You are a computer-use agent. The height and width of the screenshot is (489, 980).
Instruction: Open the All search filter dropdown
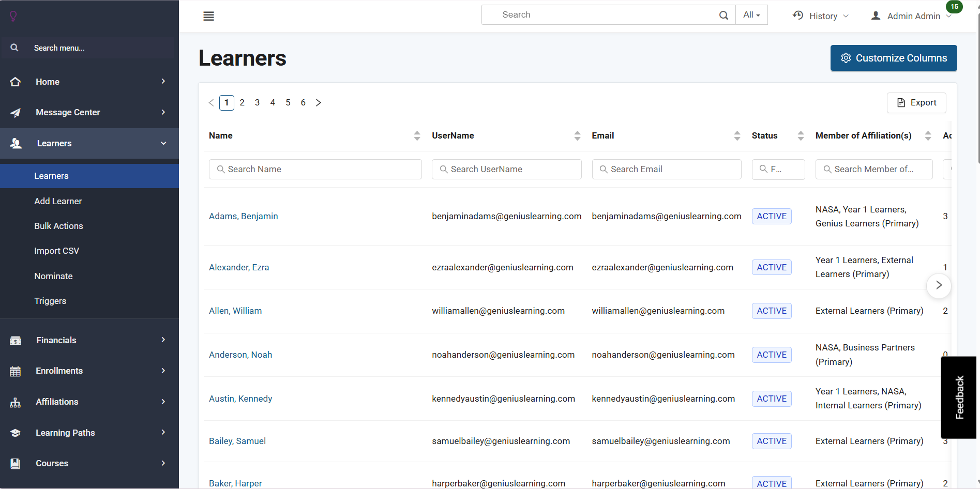[751, 15]
